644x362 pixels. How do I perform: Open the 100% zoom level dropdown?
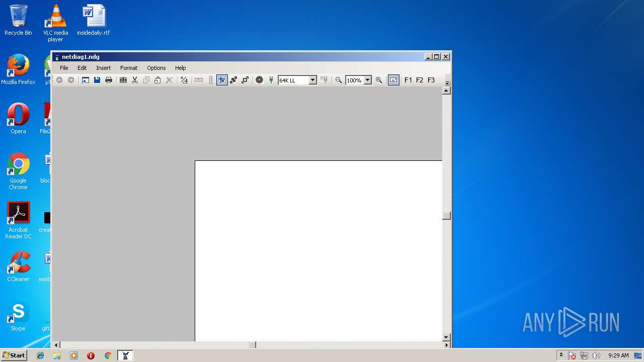[367, 80]
